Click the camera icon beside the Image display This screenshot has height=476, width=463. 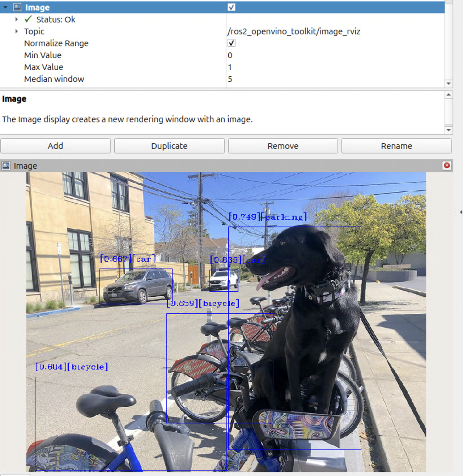[18, 7]
